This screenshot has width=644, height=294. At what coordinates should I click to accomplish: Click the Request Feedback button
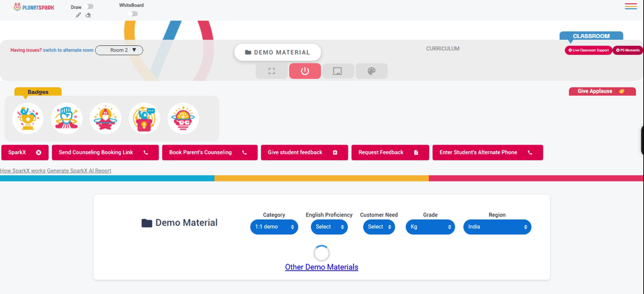[390, 152]
